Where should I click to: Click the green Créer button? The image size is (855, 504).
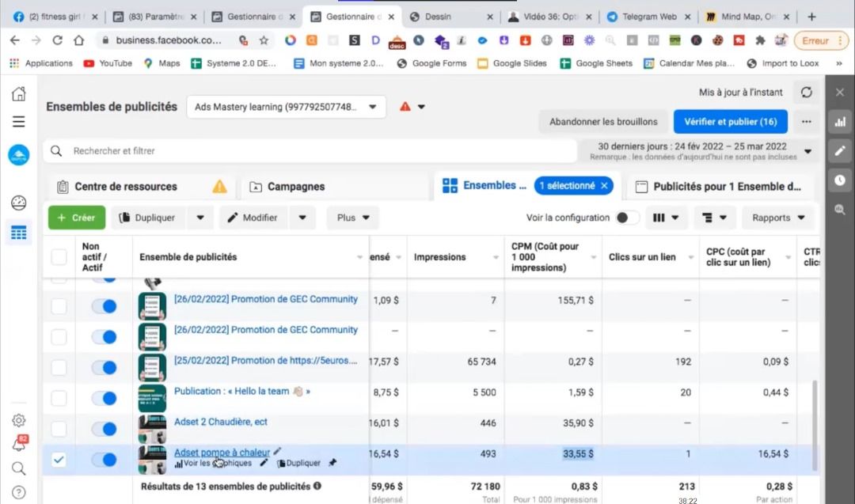(77, 218)
